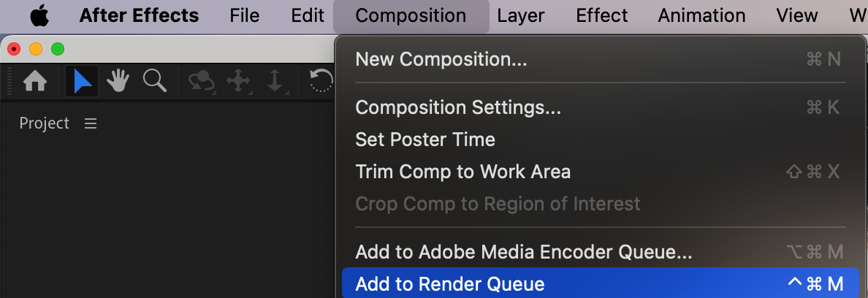Open the File menu
The image size is (868, 298).
(244, 15)
